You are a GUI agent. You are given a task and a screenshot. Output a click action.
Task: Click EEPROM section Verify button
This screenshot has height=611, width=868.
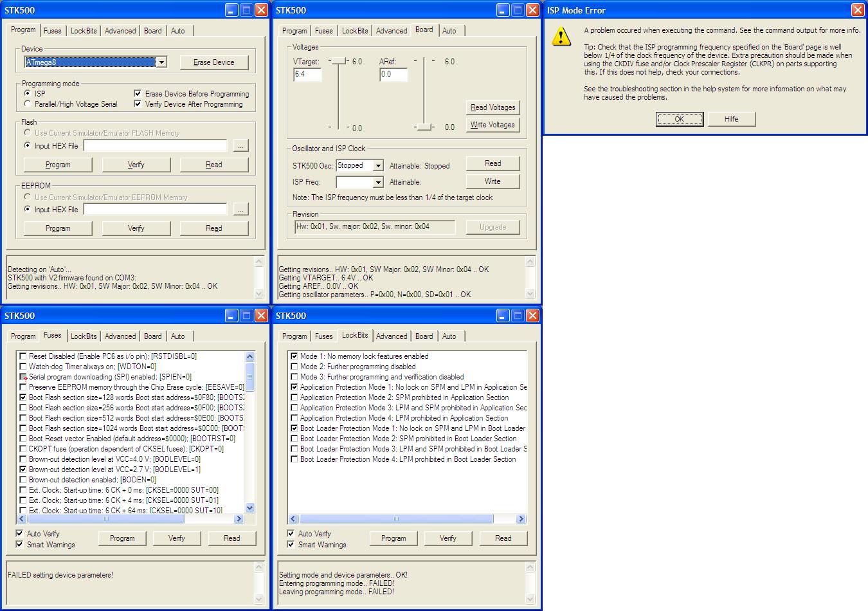coord(136,228)
